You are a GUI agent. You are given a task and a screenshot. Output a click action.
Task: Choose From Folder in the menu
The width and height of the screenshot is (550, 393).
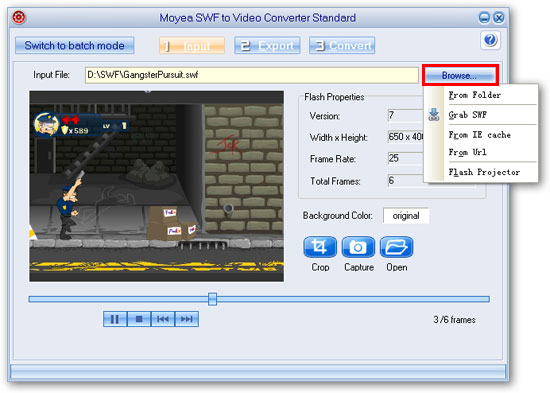(481, 95)
